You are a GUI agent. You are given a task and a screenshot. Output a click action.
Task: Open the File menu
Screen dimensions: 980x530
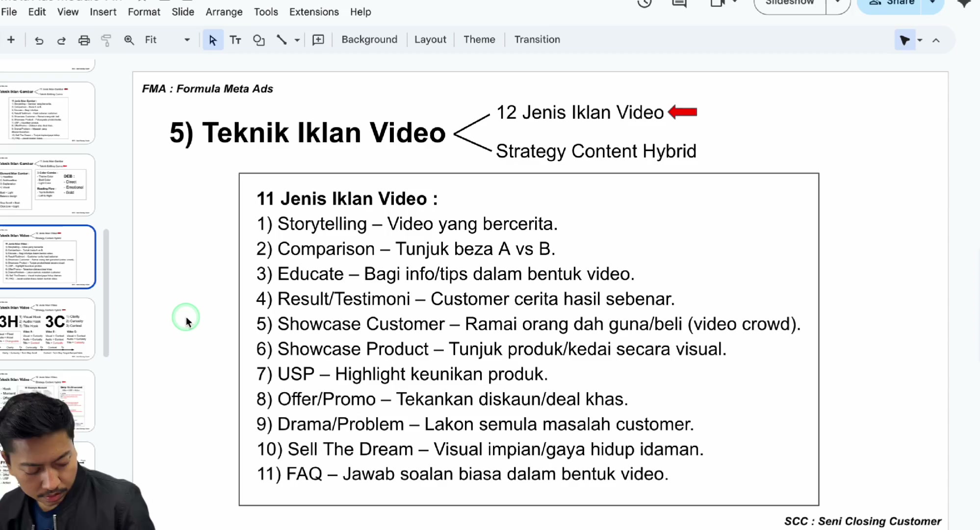click(x=9, y=12)
